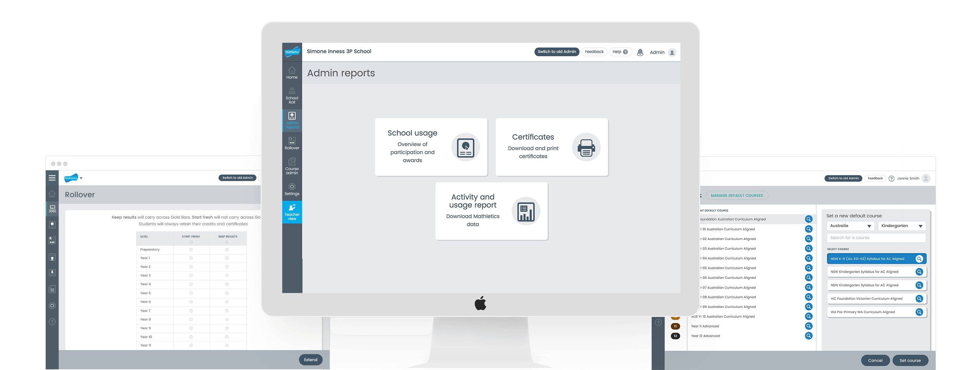
Task: Click the help question mark in the Rollover window sidebar
Action: [x=52, y=322]
